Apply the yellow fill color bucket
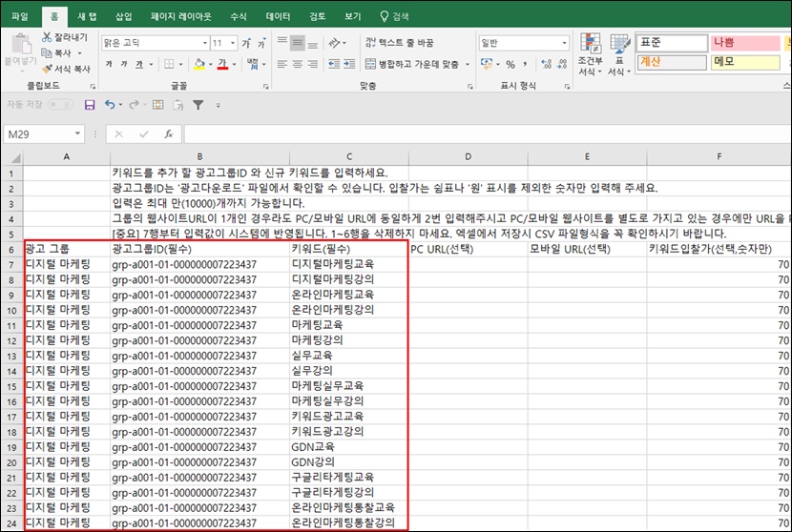The height and width of the screenshot is (532, 792). [x=199, y=64]
